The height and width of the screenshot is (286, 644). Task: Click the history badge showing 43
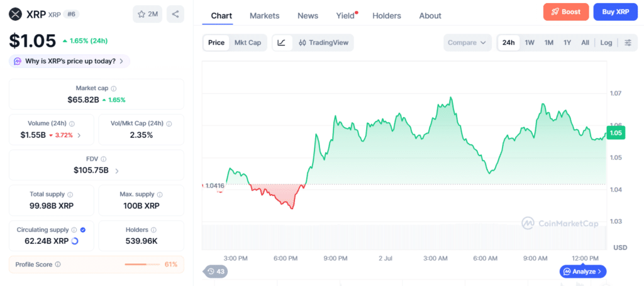(x=216, y=271)
